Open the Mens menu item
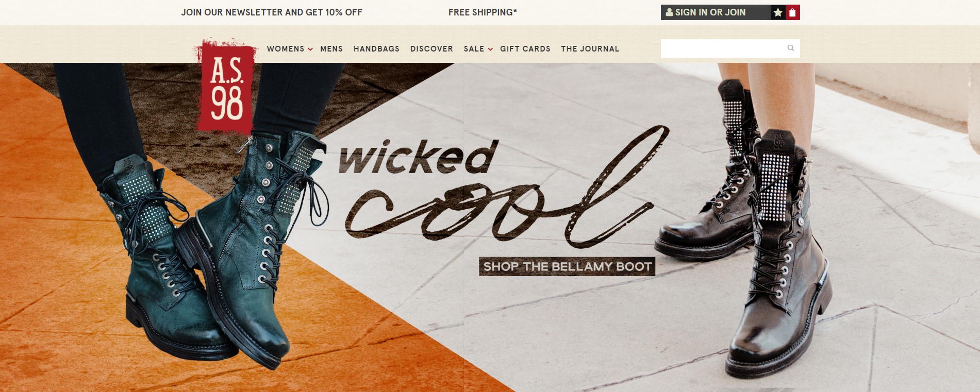The image size is (980, 392). (331, 48)
